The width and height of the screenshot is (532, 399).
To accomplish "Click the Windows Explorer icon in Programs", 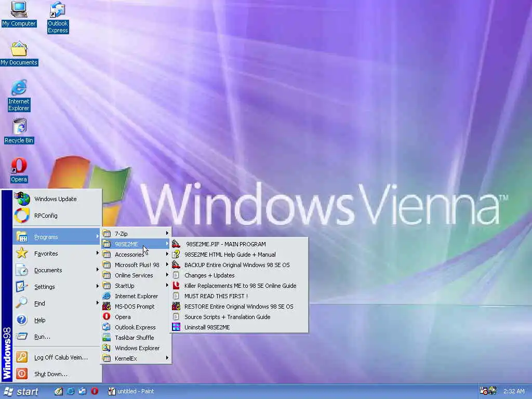I will (107, 348).
